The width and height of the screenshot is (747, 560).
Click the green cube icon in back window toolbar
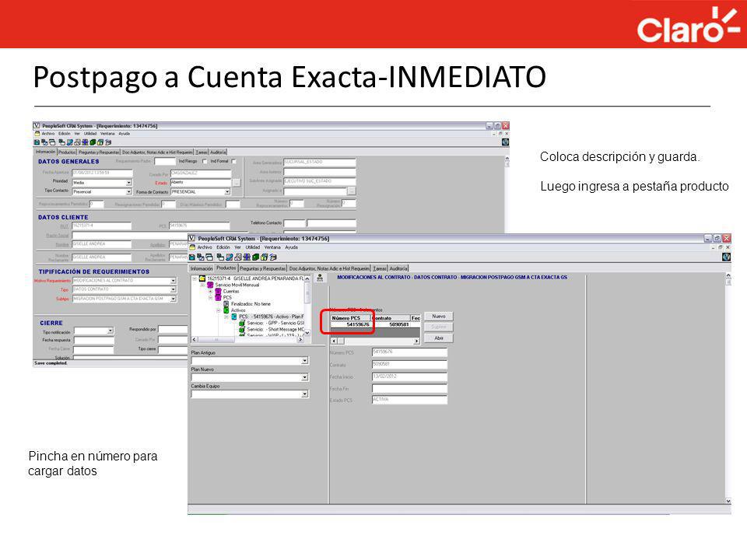point(93,142)
